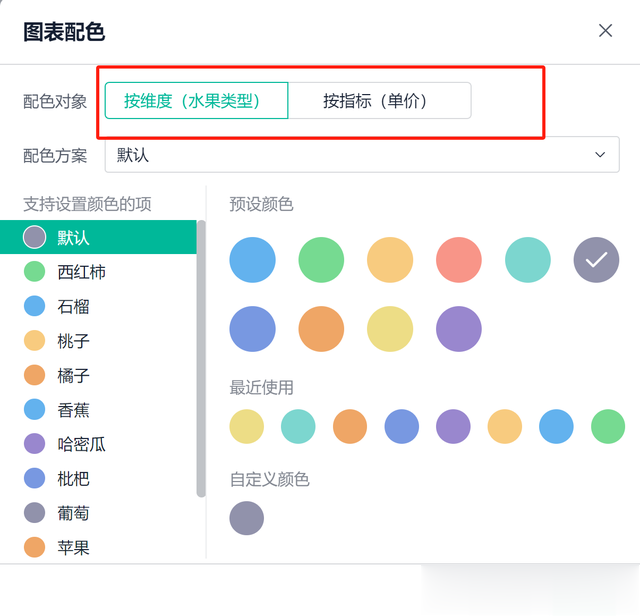Switch to 按指标（单价） option
The width and height of the screenshot is (640, 616).
pos(380,100)
